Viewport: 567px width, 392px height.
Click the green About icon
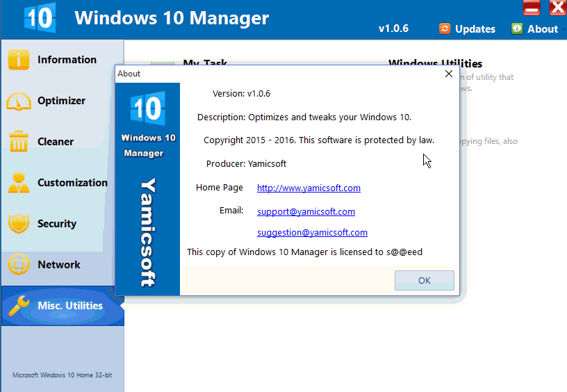(x=517, y=28)
